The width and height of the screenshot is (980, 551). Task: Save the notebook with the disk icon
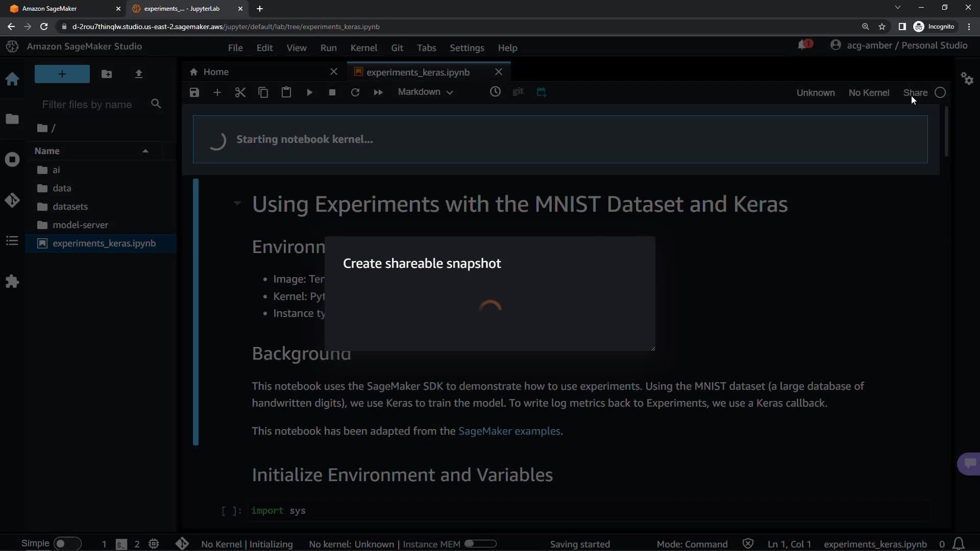pyautogui.click(x=194, y=92)
